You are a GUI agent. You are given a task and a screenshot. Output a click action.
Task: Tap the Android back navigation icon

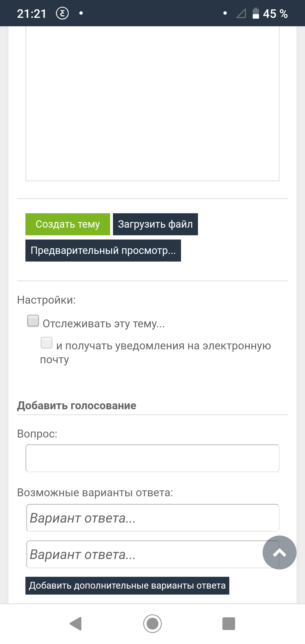pyautogui.click(x=76, y=623)
